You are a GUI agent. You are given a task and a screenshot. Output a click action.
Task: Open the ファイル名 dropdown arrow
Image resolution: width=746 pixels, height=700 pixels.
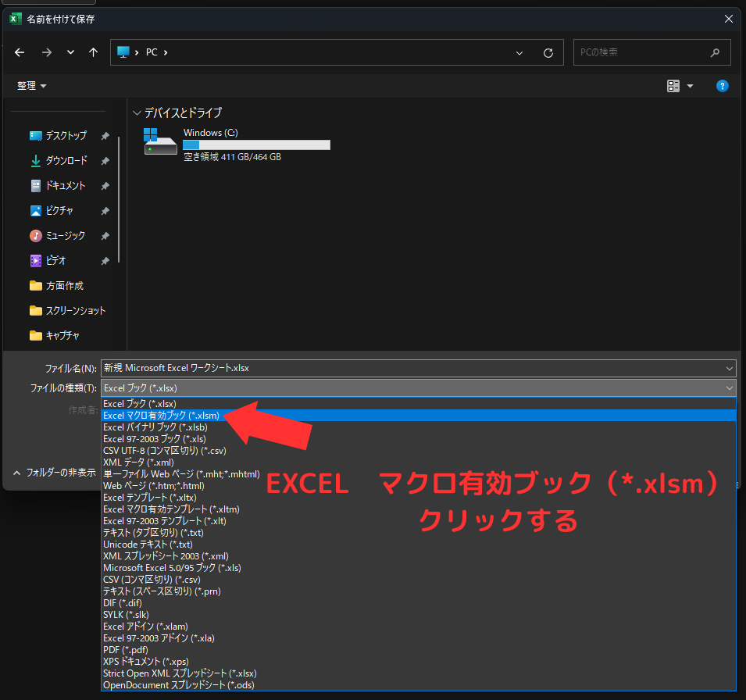(728, 368)
